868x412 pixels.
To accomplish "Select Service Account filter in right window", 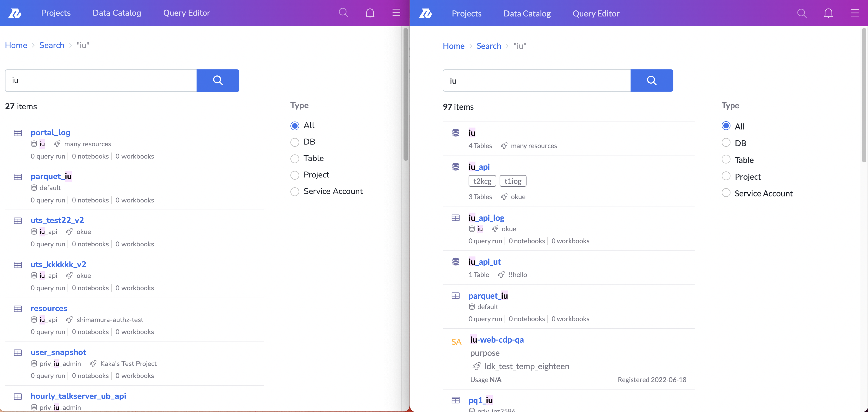I will (726, 193).
